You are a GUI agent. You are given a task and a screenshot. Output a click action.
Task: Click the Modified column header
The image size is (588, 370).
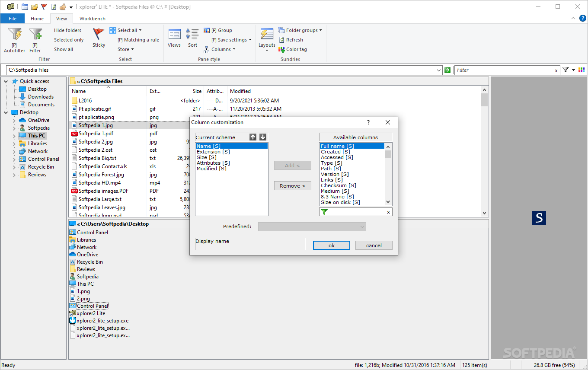coord(259,91)
